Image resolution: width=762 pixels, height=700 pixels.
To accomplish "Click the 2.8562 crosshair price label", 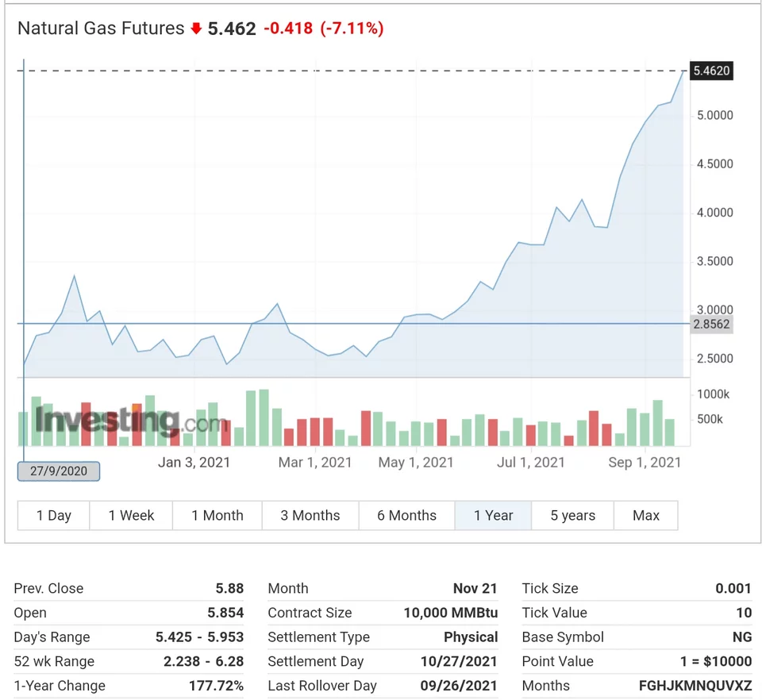I will coord(710,324).
